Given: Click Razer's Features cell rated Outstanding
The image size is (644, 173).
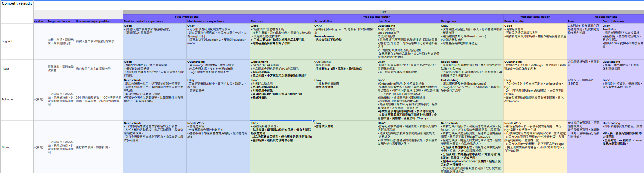Looking at the screenshot, I should tap(281, 69).
